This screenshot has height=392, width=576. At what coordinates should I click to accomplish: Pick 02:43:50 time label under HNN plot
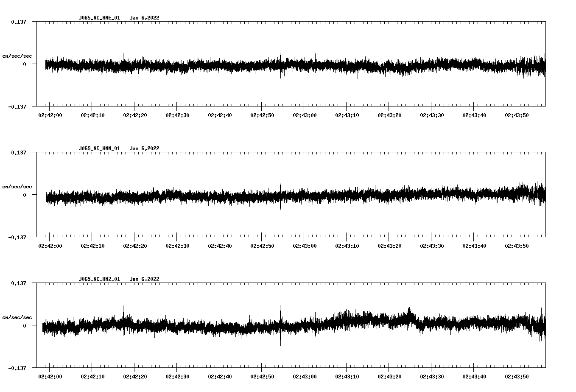point(517,246)
